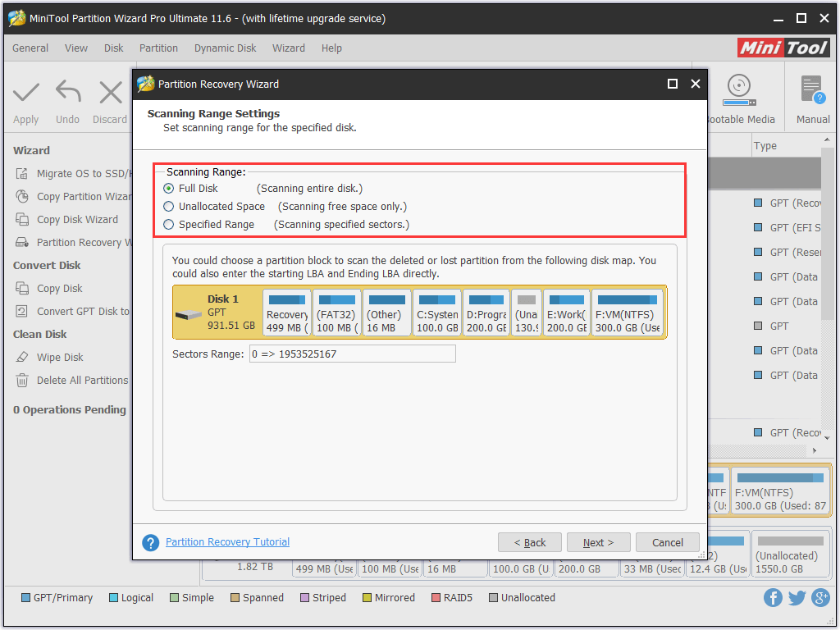Click the Copy Disk Wizard icon
840x630 pixels.
click(x=22, y=220)
